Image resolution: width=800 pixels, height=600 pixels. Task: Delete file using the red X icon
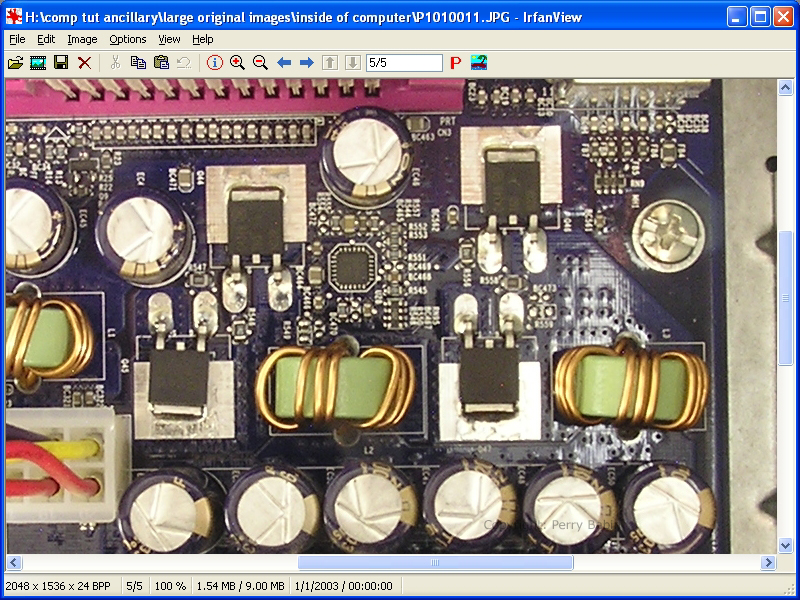(x=85, y=63)
